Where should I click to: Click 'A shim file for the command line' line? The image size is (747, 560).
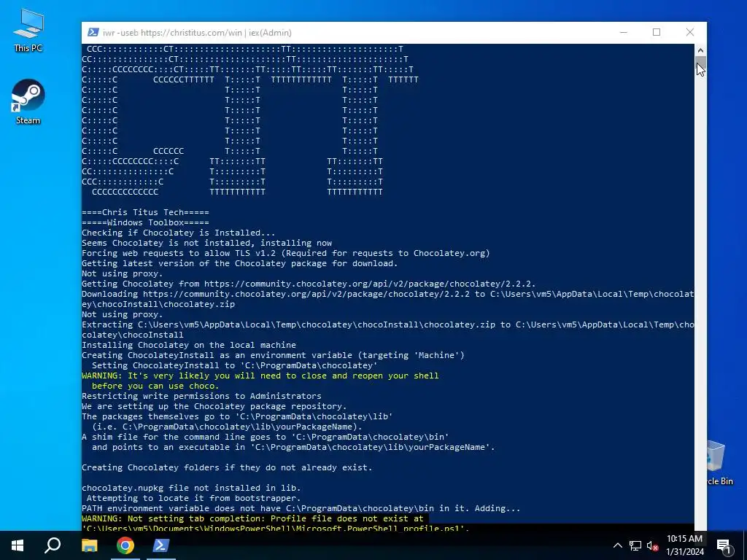[266, 437]
